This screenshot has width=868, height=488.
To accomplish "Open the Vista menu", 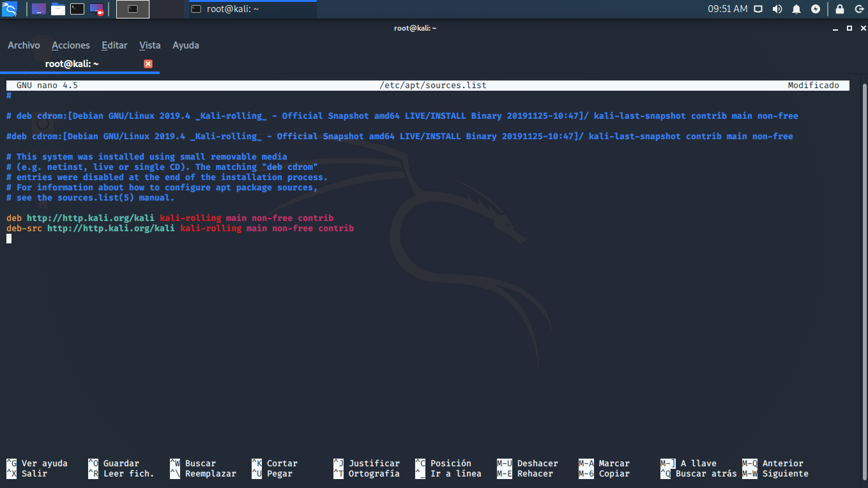I will point(150,45).
